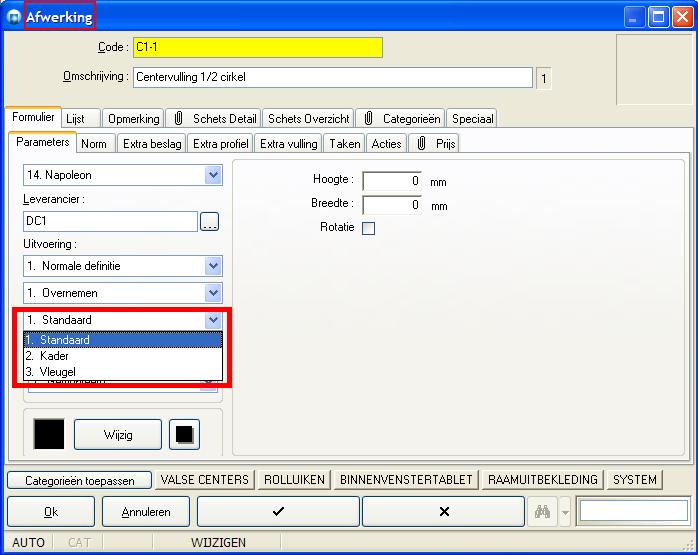Select the Formulier tab
698x555 pixels.
click(33, 117)
